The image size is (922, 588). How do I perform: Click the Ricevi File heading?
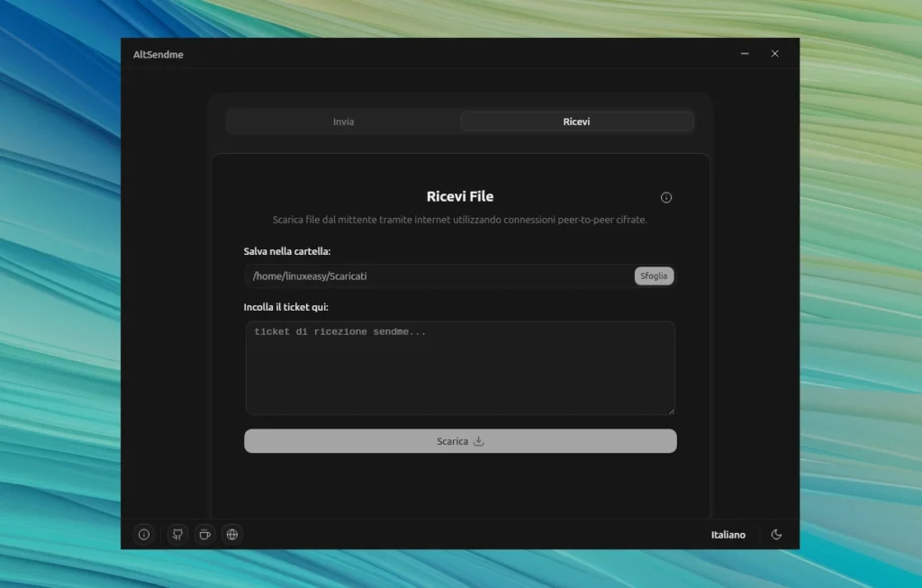[459, 196]
